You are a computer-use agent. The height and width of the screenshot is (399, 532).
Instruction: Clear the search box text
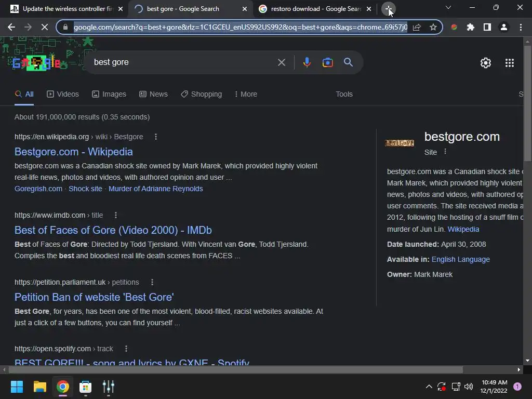pos(281,62)
